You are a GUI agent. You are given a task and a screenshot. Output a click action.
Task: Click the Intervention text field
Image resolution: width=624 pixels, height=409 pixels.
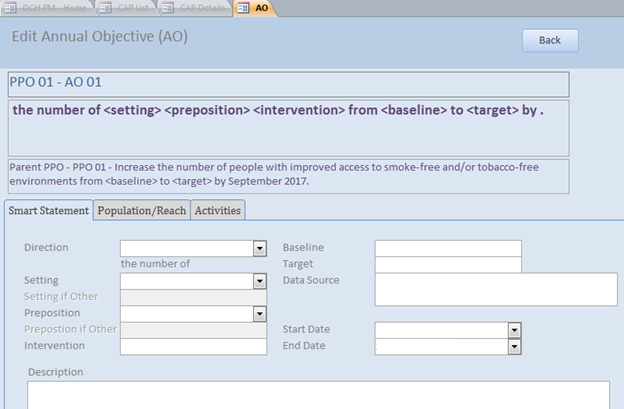click(x=193, y=346)
